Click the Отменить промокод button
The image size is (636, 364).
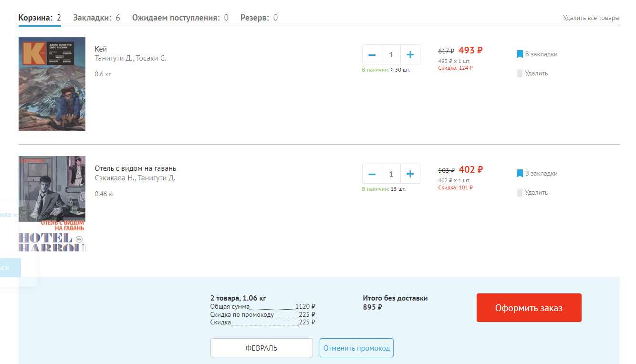click(x=356, y=348)
